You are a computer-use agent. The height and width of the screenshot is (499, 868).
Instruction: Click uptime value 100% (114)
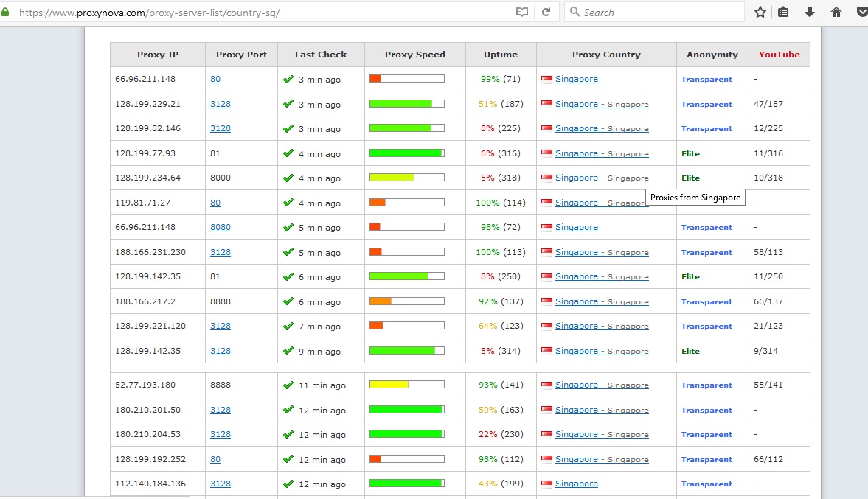(x=501, y=203)
